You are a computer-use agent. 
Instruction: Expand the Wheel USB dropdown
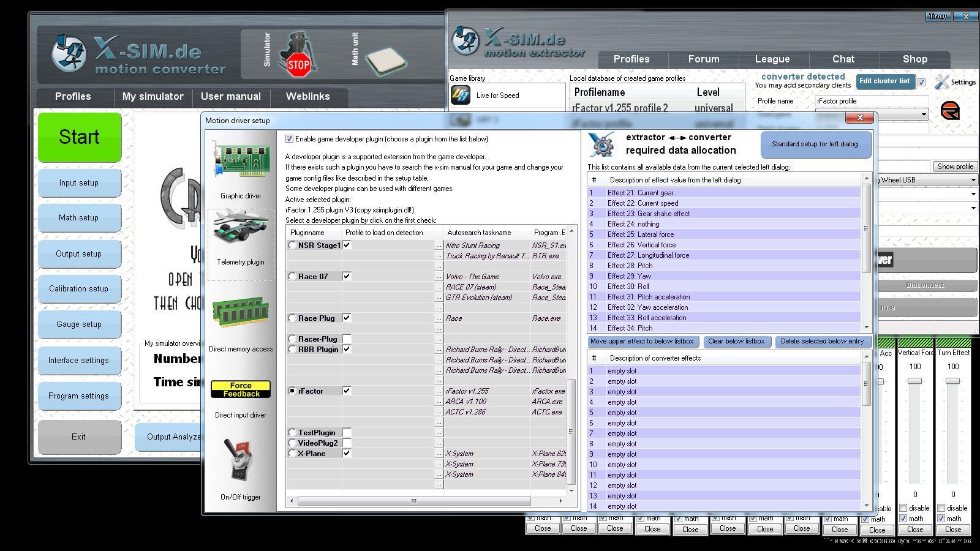point(973,180)
